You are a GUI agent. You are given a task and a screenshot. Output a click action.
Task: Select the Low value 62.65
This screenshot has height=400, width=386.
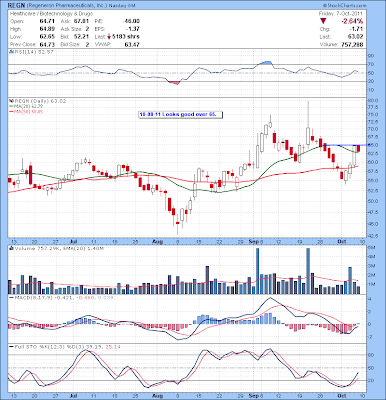(x=47, y=37)
